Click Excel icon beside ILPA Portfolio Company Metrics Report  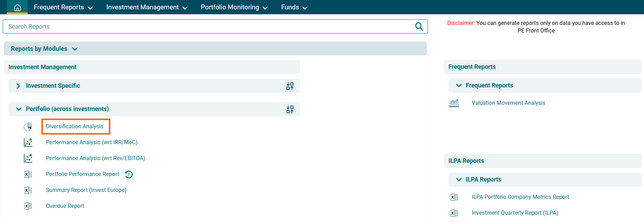[454, 197]
